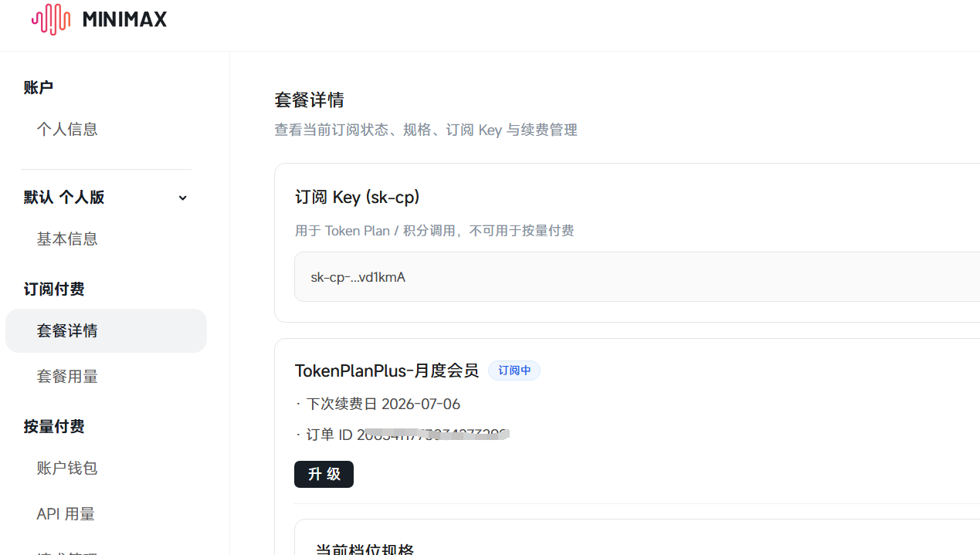The width and height of the screenshot is (980, 555).
Task: Expand the 默认 个人版 chevron
Action: click(x=183, y=198)
